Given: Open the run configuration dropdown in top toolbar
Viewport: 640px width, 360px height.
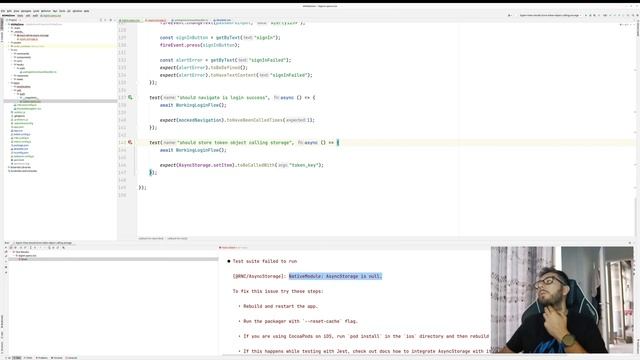Looking at the screenshot, I should (x=549, y=16).
